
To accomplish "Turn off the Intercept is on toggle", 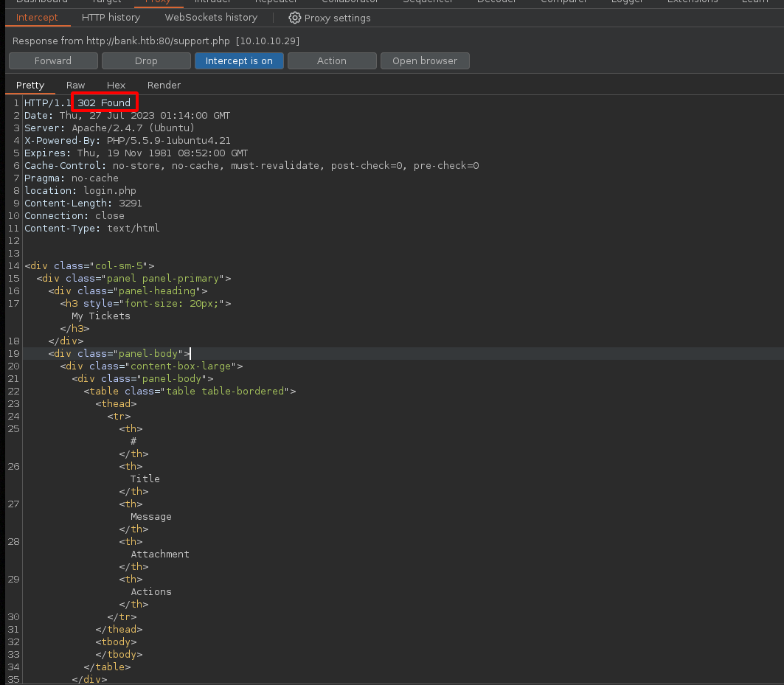I will pos(239,60).
